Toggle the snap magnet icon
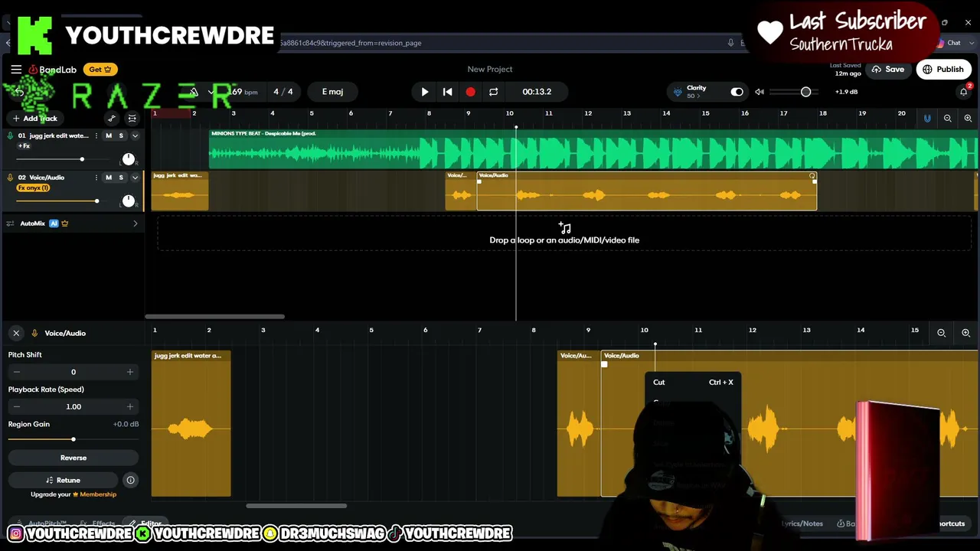Viewport: 980px width, 551px height. [x=927, y=119]
